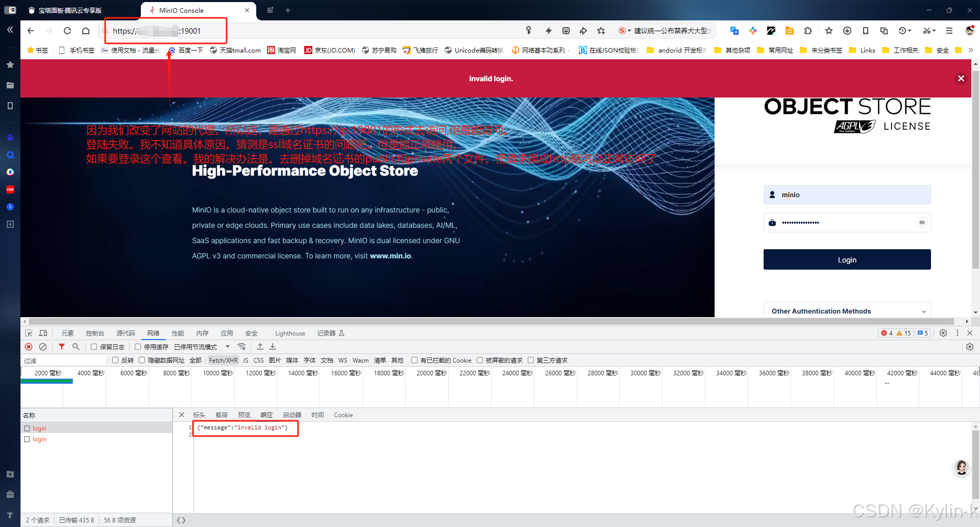Open network settings gear icon
980x527 pixels.
[x=970, y=347]
